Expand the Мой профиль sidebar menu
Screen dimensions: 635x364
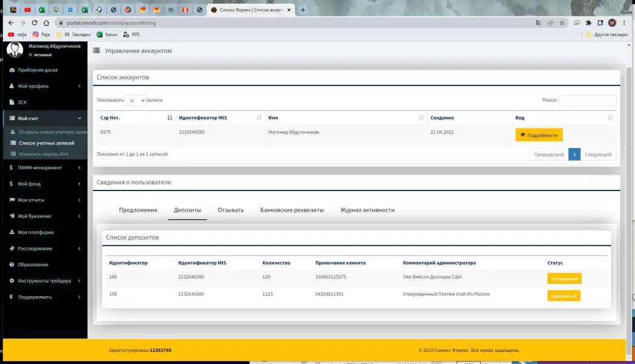pos(44,86)
